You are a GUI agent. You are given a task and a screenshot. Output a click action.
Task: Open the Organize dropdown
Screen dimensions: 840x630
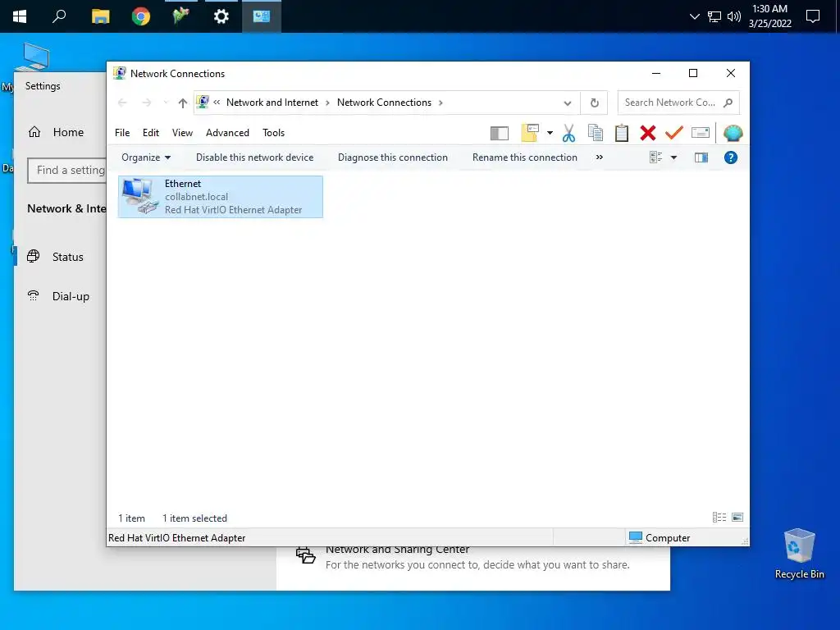(146, 157)
